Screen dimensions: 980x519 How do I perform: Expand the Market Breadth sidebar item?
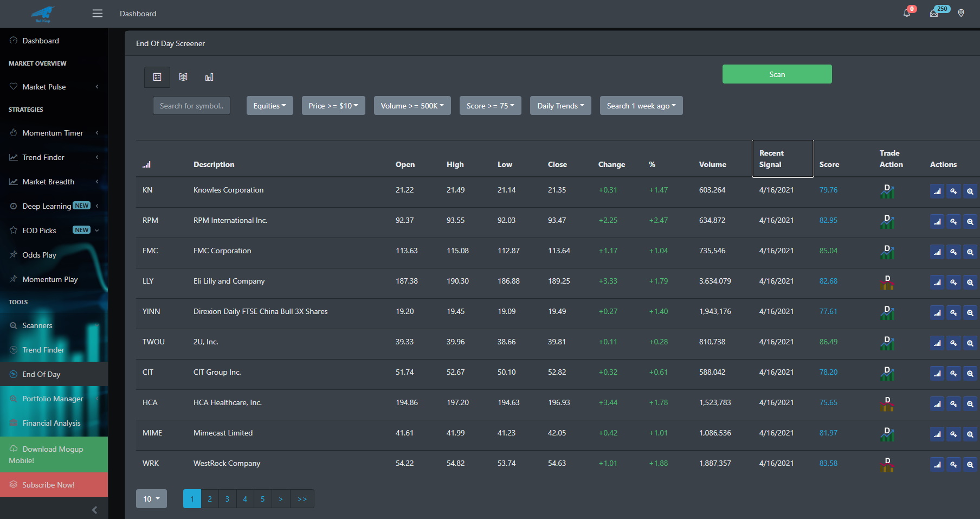(x=54, y=182)
